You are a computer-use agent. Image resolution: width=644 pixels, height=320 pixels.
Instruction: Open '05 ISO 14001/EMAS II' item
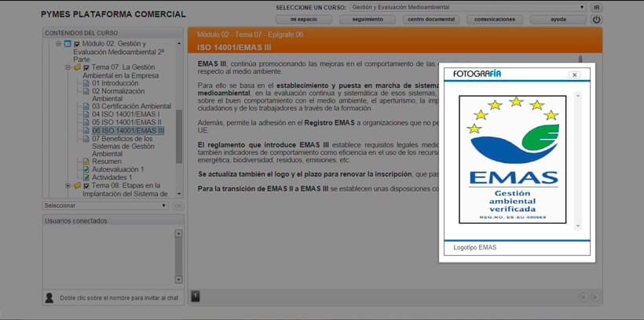pos(126,122)
